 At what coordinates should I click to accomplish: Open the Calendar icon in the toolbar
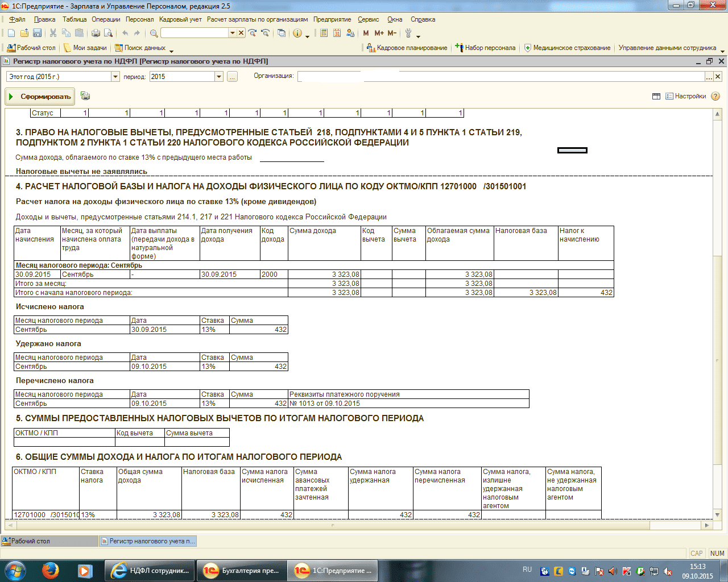pyautogui.click(x=337, y=33)
